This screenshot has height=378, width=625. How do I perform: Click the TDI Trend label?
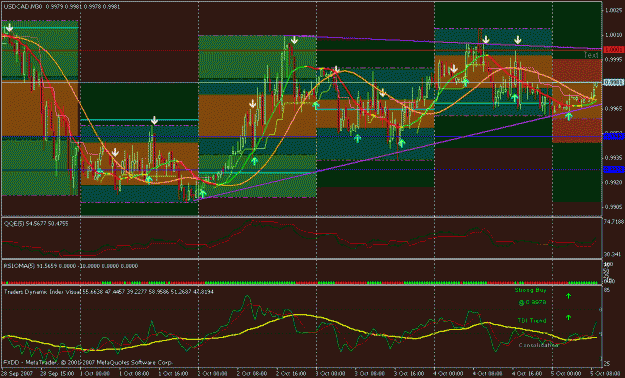[532, 320]
